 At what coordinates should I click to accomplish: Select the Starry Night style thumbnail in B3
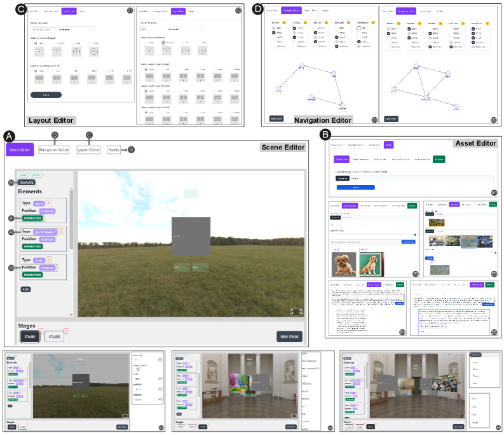coord(485,241)
